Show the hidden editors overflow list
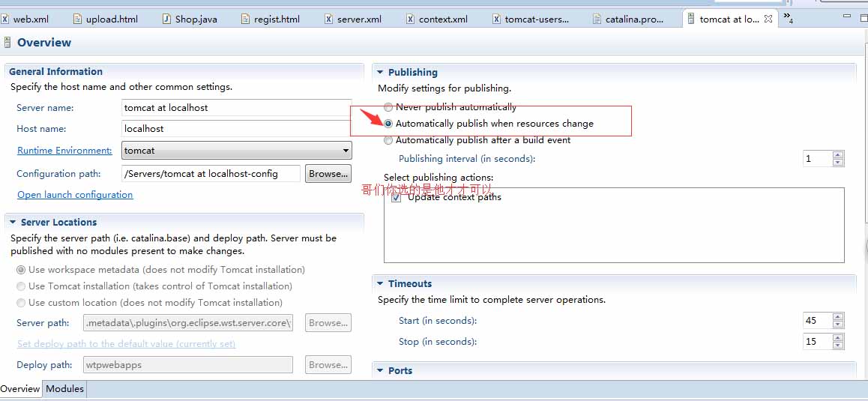This screenshot has width=868, height=401. click(x=789, y=18)
